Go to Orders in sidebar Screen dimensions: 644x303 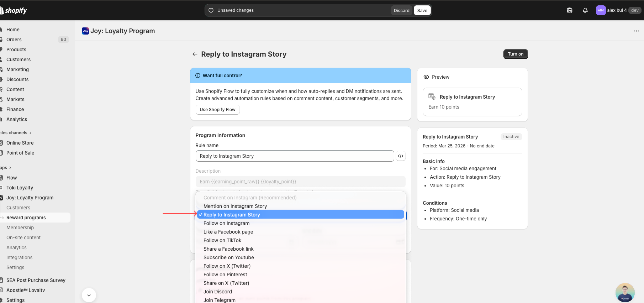click(14, 40)
